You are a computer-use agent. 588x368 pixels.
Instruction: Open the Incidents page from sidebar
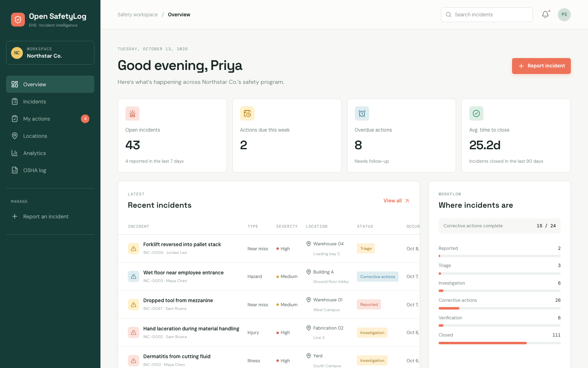pyautogui.click(x=50, y=101)
